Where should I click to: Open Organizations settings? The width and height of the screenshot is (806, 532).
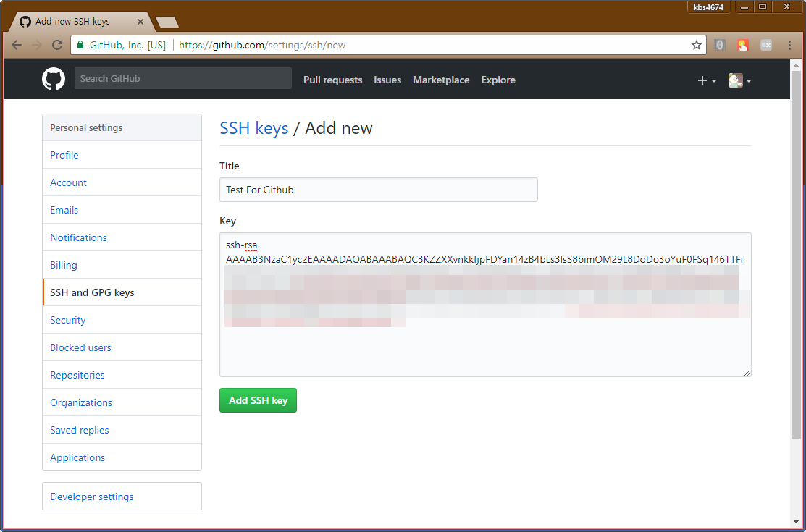122,402
